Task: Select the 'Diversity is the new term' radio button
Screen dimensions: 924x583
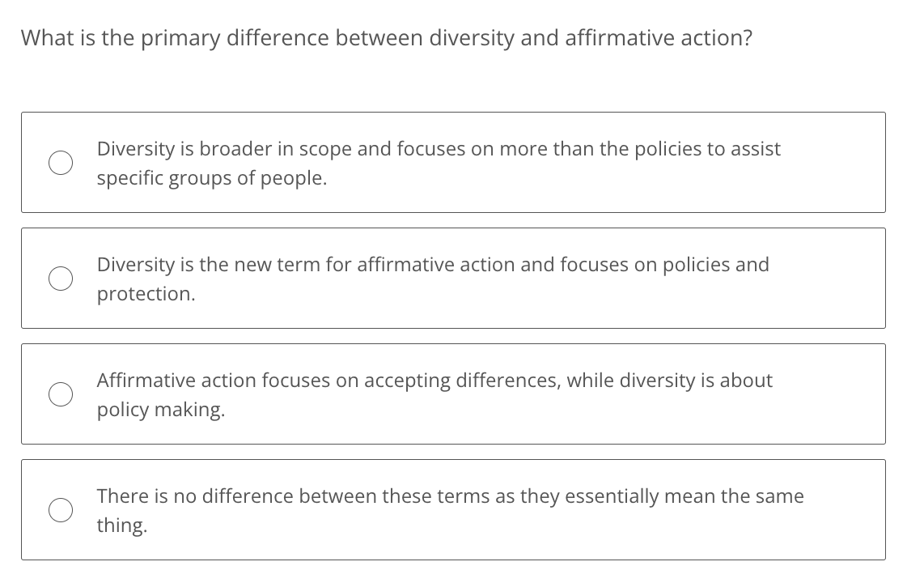Action: [61, 279]
